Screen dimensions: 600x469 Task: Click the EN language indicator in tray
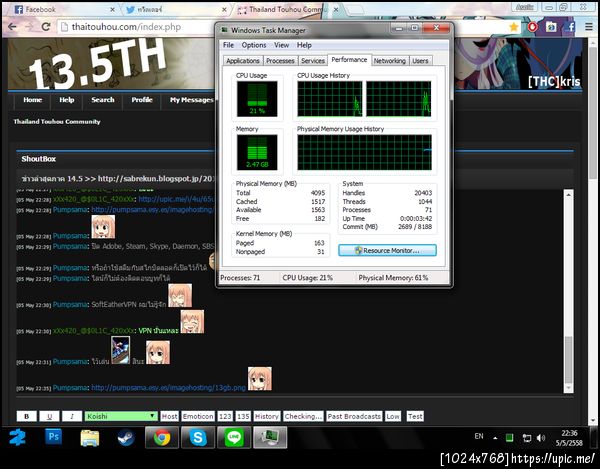click(479, 436)
